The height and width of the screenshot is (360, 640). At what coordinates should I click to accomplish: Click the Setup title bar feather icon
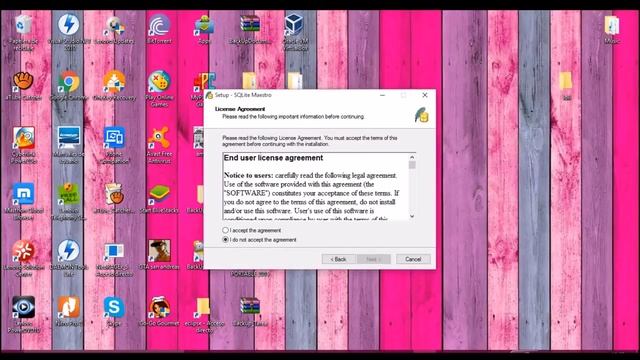210,95
